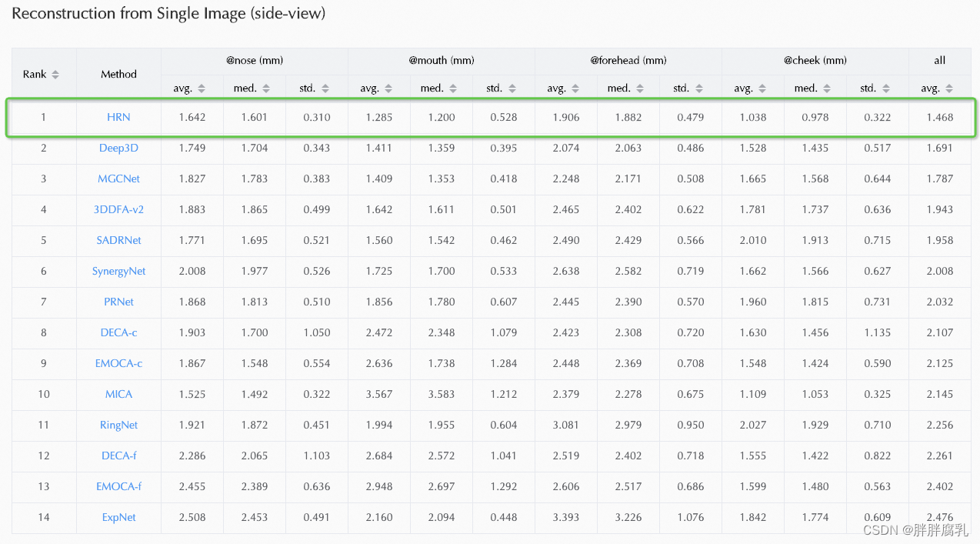Visit the SADRNet link
The image size is (980, 544).
click(118, 240)
